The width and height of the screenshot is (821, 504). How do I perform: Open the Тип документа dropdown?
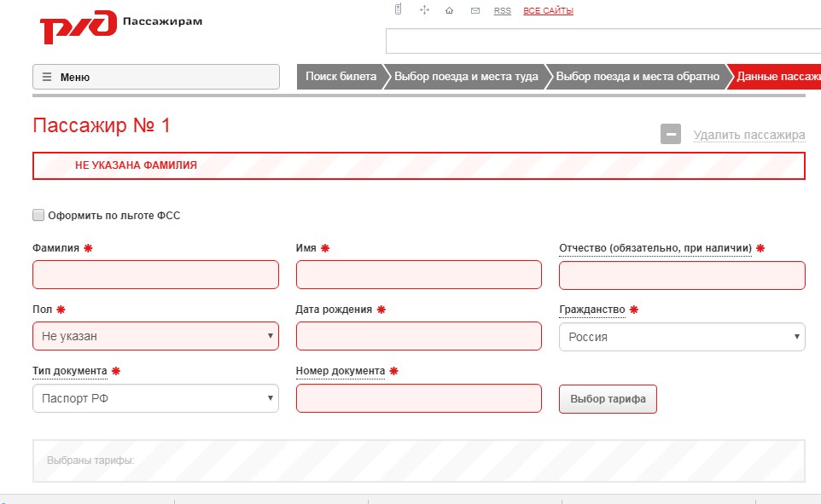point(155,397)
